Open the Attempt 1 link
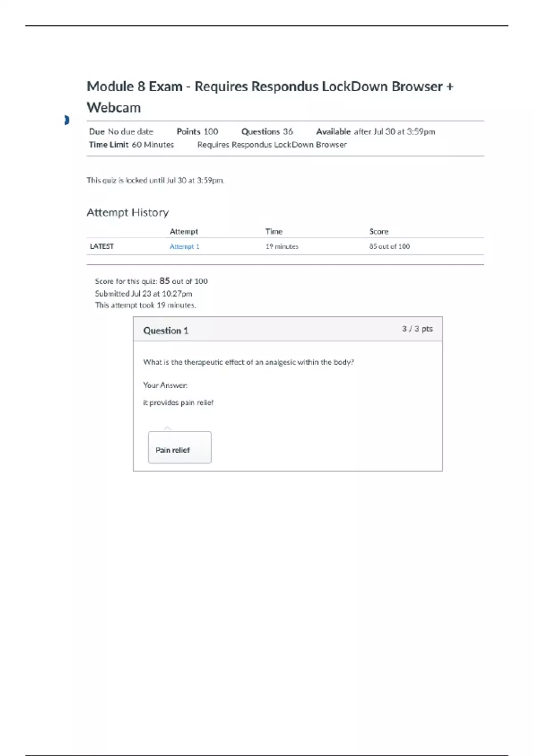Viewport: 534px width, 756px height. [184, 246]
